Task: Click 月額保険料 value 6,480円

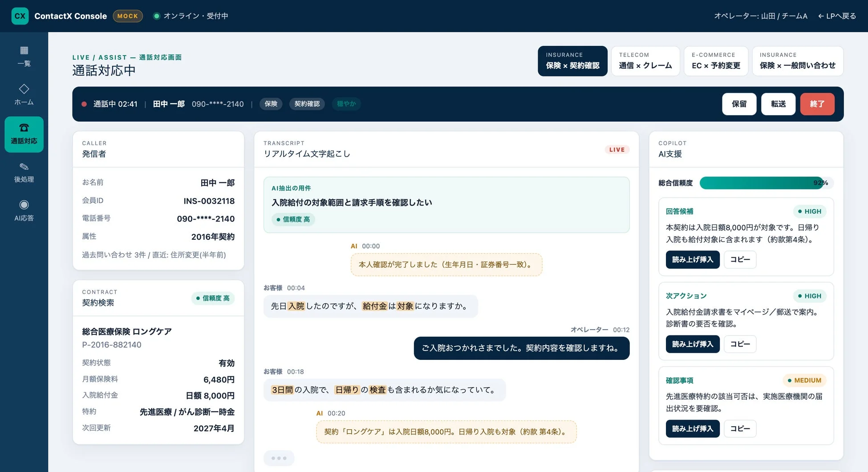Action: (x=219, y=379)
